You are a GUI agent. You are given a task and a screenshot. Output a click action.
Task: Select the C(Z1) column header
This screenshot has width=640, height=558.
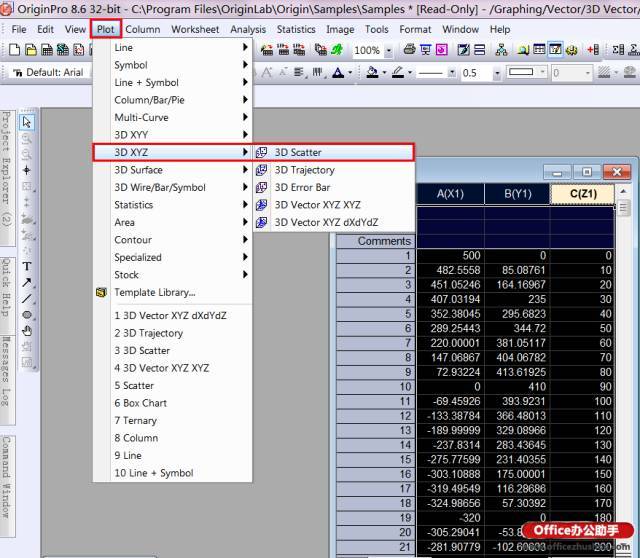point(583,193)
